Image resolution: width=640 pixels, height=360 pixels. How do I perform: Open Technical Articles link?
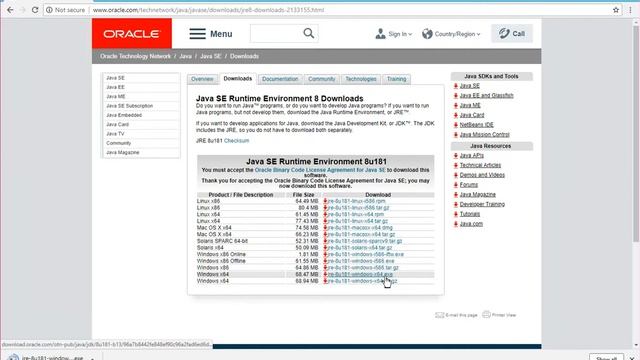pos(480,165)
